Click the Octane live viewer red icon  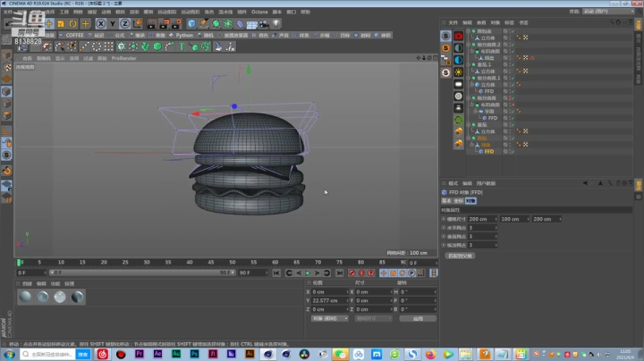click(x=458, y=36)
